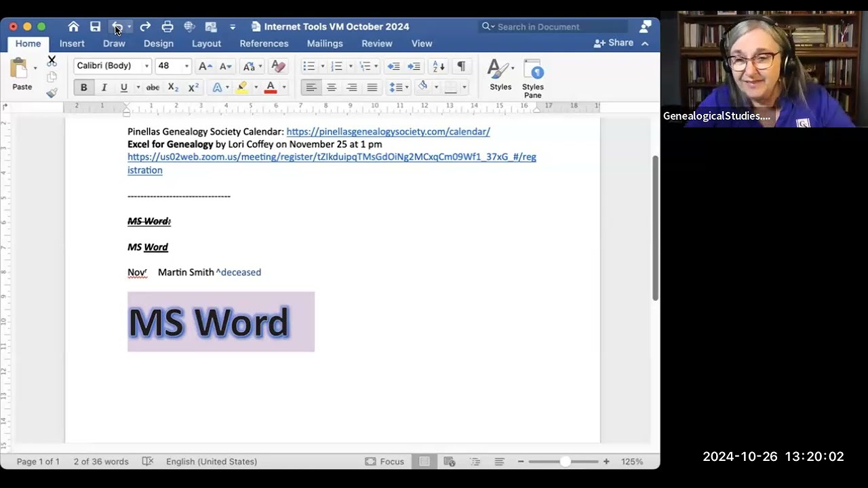This screenshot has width=868, height=488.
Task: Open the undo history dropdown arrow
Action: click(x=129, y=27)
